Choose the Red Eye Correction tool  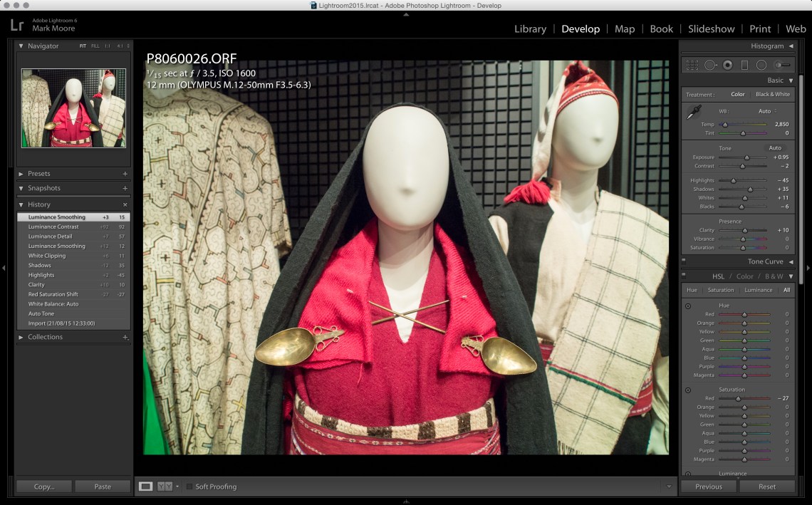[x=727, y=65]
